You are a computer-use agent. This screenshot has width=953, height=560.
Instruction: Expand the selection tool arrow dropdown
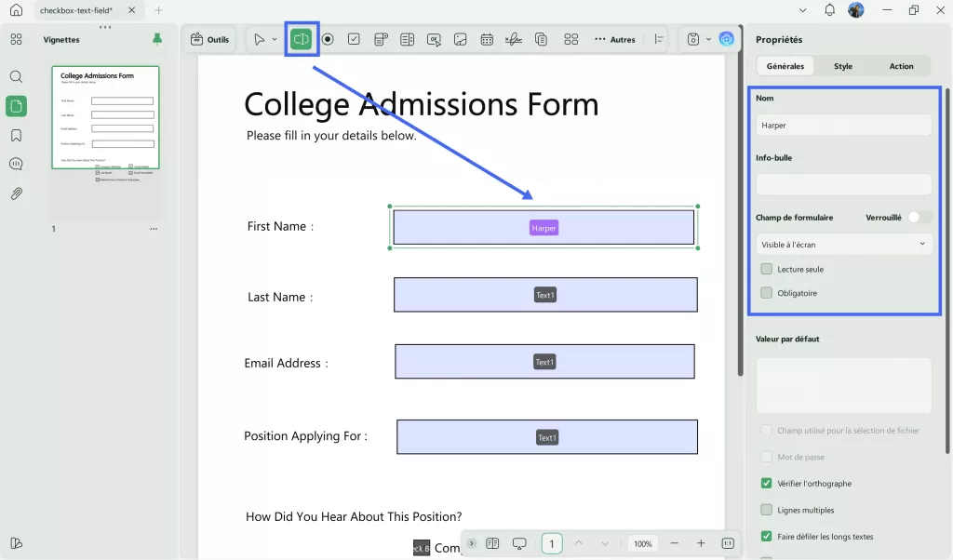(x=275, y=39)
